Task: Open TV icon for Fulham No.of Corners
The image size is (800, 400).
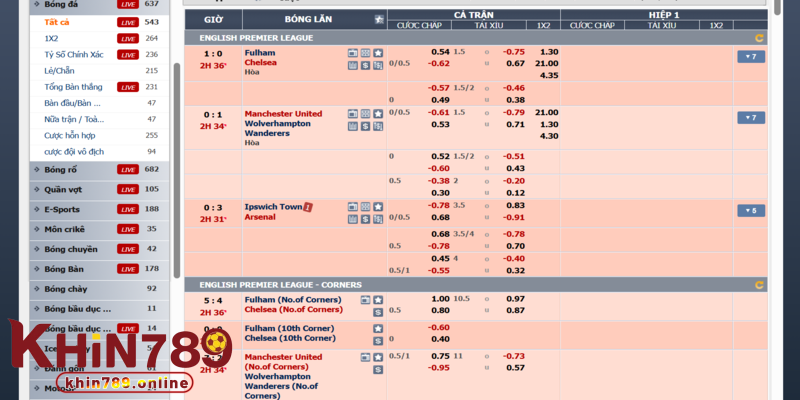Action: [365, 300]
